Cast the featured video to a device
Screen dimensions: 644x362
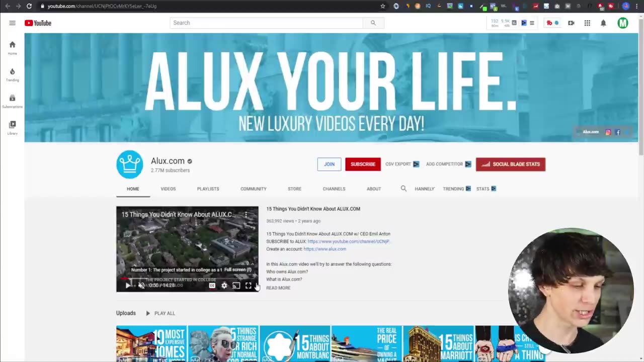pyautogui.click(x=236, y=286)
